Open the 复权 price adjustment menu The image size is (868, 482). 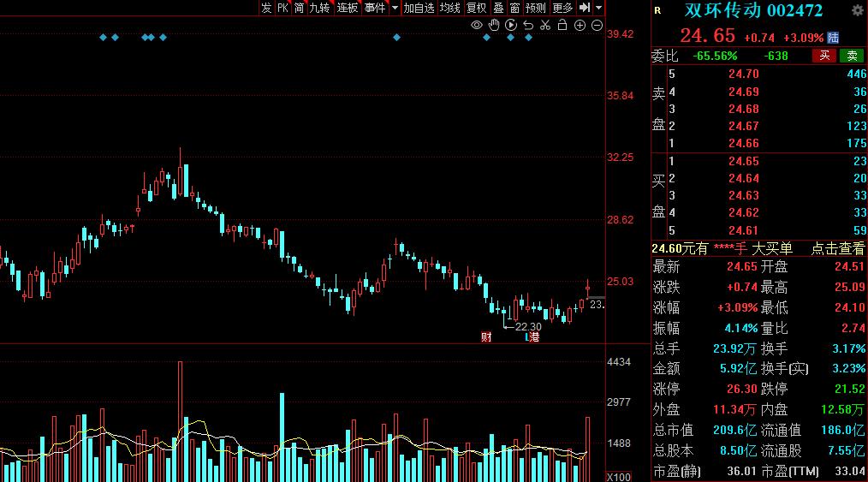click(x=476, y=8)
